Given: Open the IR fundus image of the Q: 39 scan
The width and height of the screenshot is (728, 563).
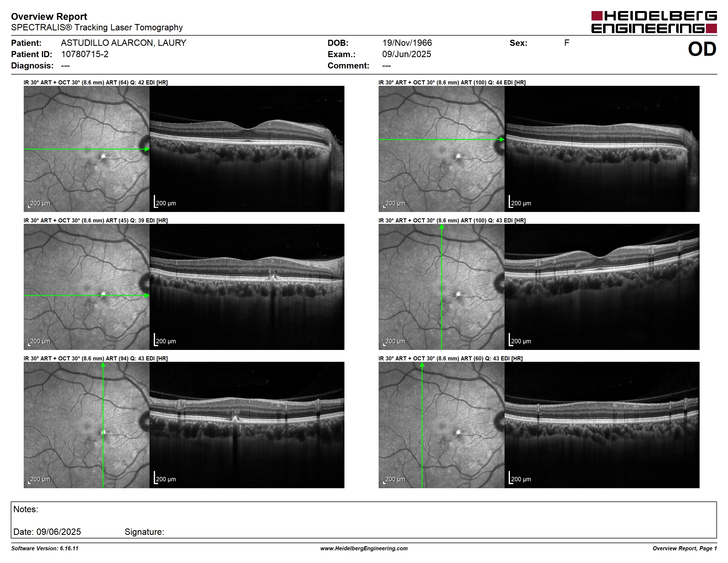Looking at the screenshot, I should point(87,287).
